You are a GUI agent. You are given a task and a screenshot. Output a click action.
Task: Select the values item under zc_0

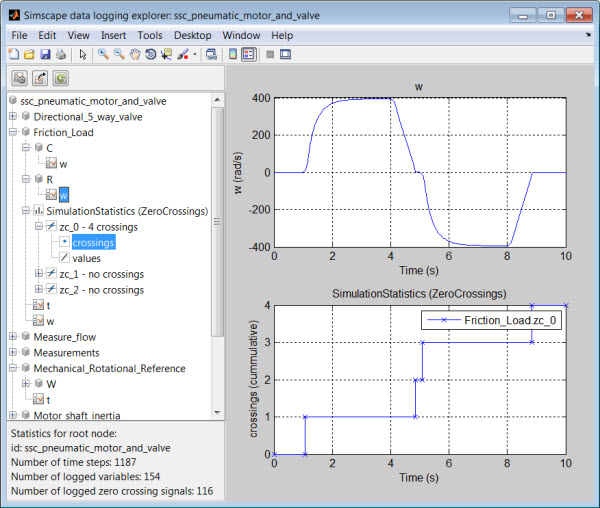click(x=86, y=259)
